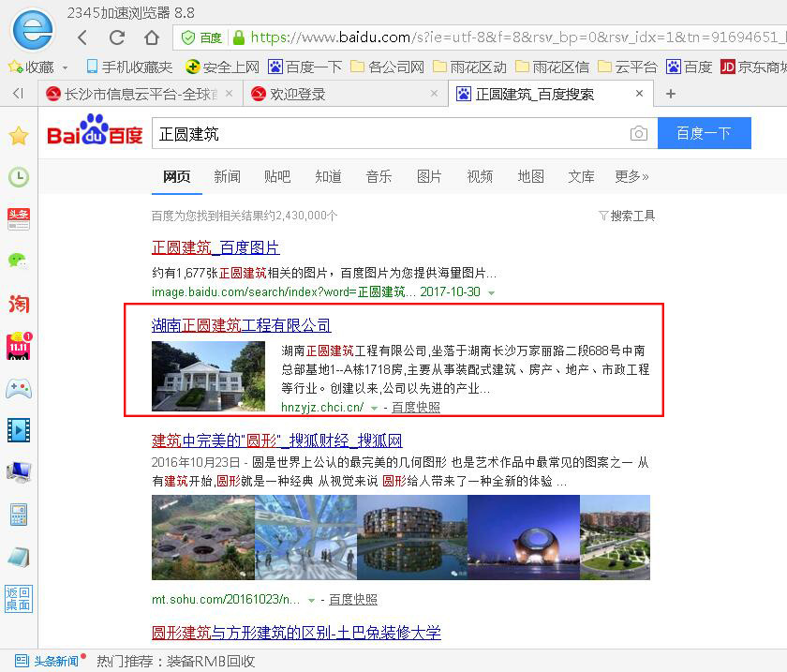Viewport: 787px width, 672px height.
Task: Open 雨花区信 bookmark folder
Action: click(552, 67)
